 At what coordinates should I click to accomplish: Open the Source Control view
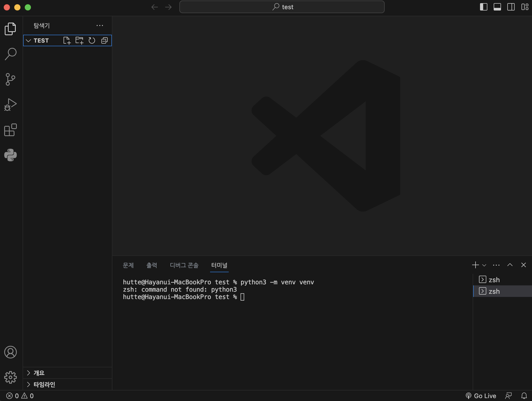(11, 79)
